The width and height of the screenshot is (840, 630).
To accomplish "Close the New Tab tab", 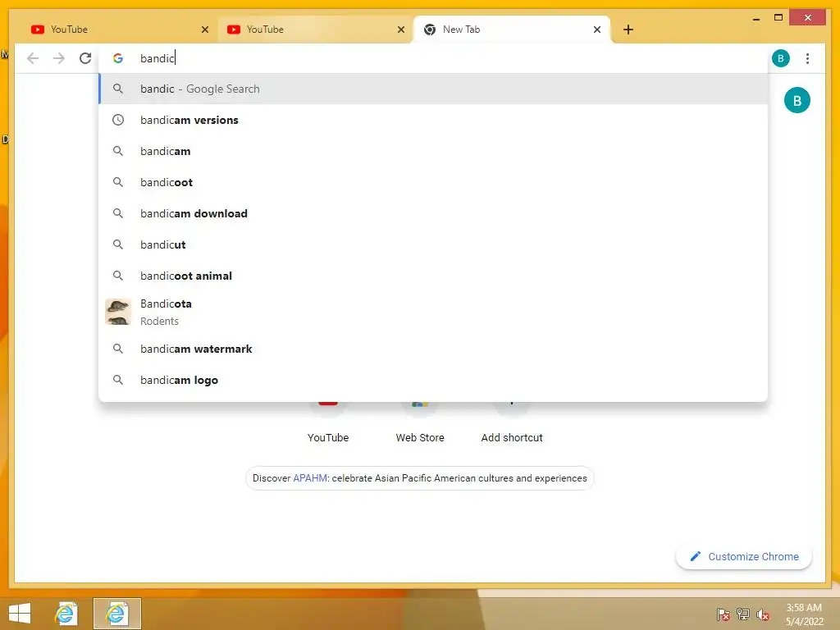I will tap(597, 30).
